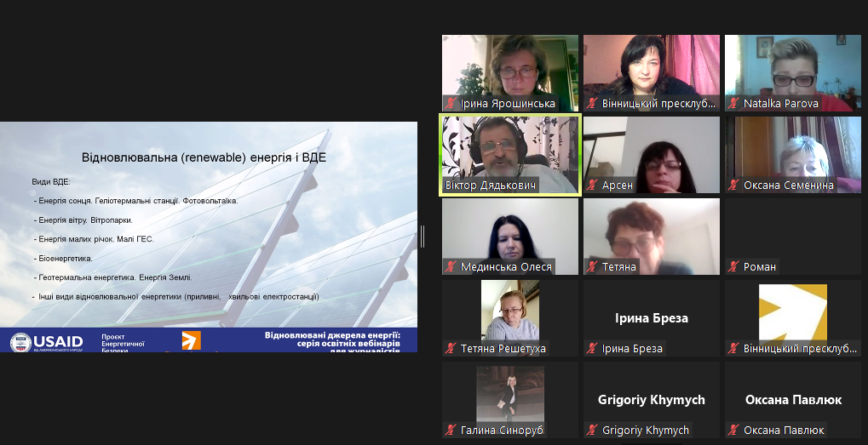The height and width of the screenshot is (445, 868).
Task: Click muted mic icon beside Оксана Семенина
Action: tap(733, 185)
